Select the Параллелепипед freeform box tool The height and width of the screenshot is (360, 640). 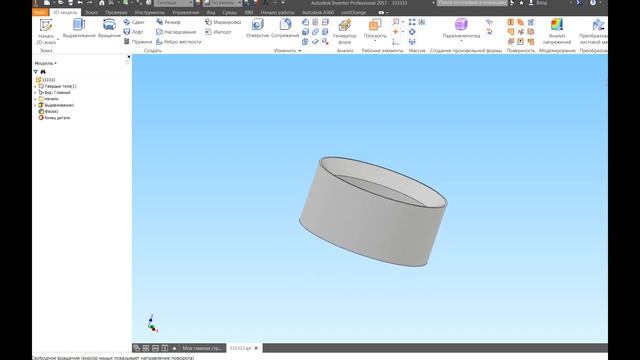[461, 29]
